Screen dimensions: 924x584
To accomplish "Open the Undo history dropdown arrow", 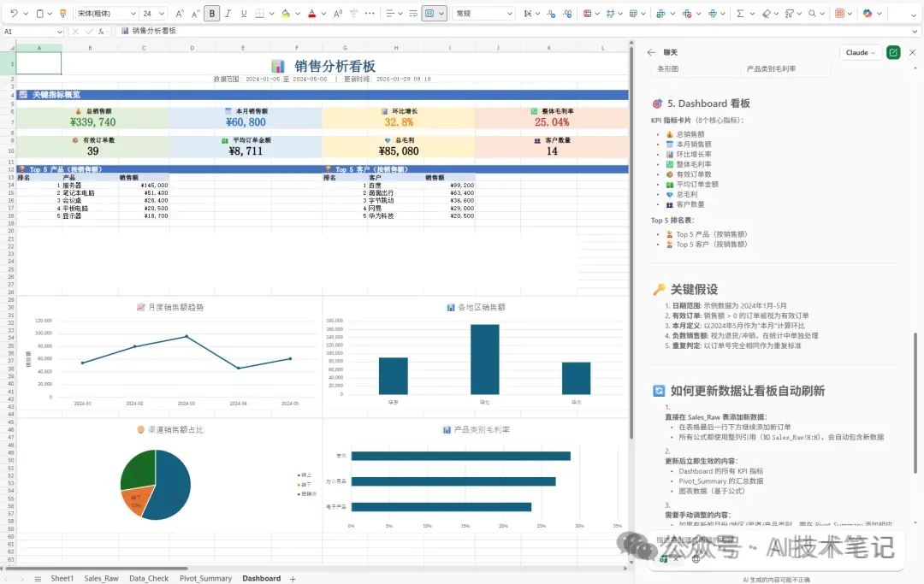I will click(x=26, y=13).
